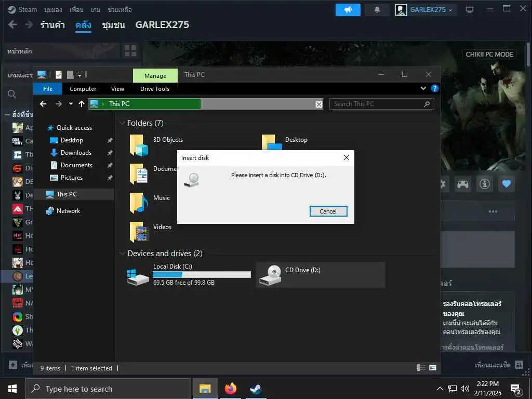The height and width of the screenshot is (399, 532).
Task: Open the Drive Tools ribbon tab
Action: 155,88
